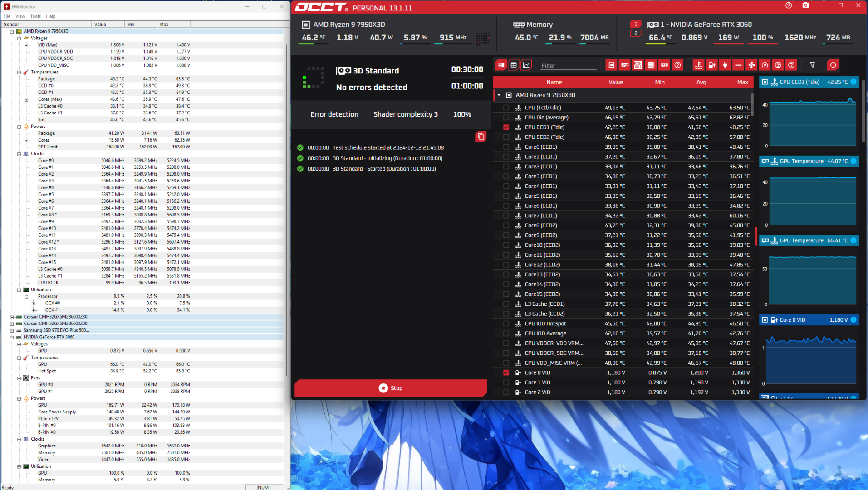Check the CPU Die (average) sensor box

coord(506,118)
